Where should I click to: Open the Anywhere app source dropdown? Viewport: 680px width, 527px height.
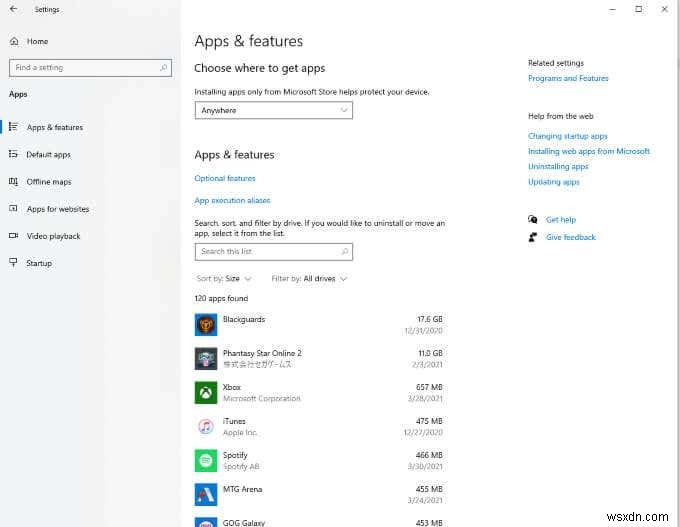(x=274, y=110)
